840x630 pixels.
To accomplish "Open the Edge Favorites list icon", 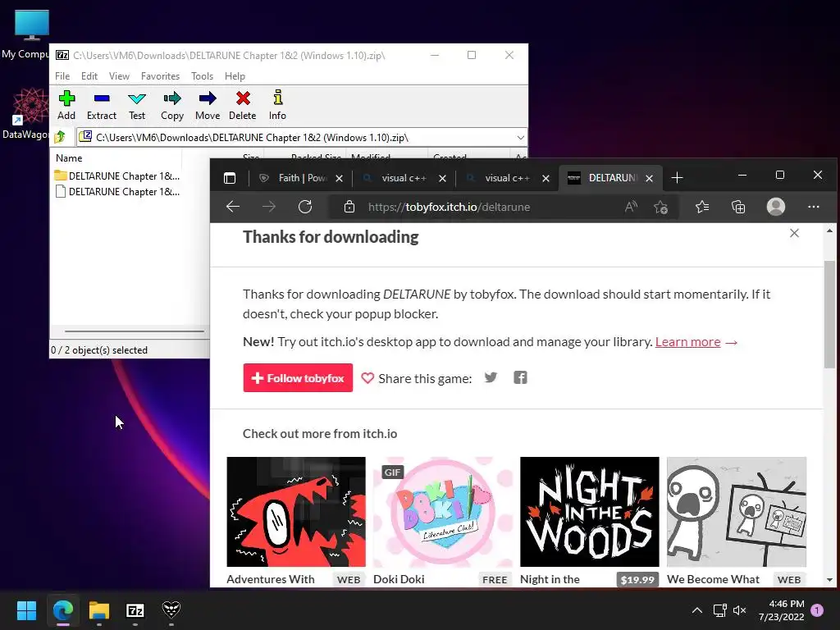I will point(702,207).
